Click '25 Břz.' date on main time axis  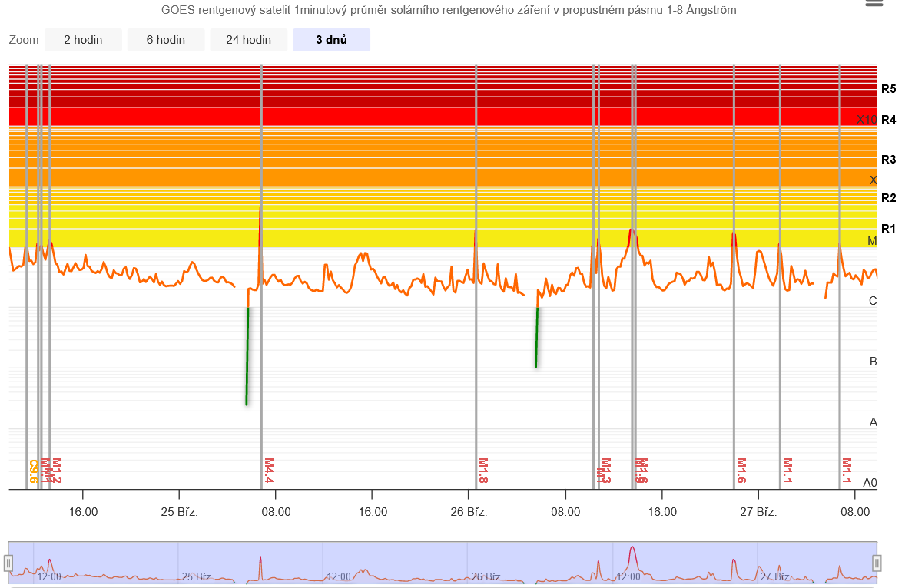[x=179, y=512]
